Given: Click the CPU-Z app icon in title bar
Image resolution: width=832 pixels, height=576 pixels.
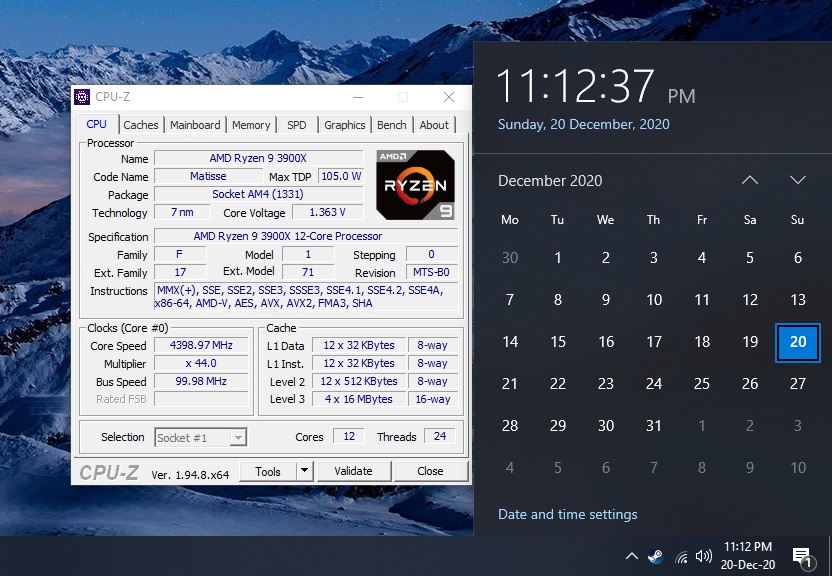Looking at the screenshot, I should 82,97.
